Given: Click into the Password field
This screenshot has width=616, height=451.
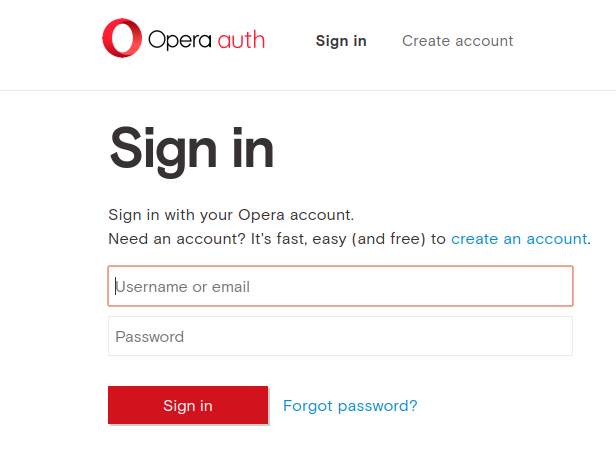Looking at the screenshot, I should (341, 336).
